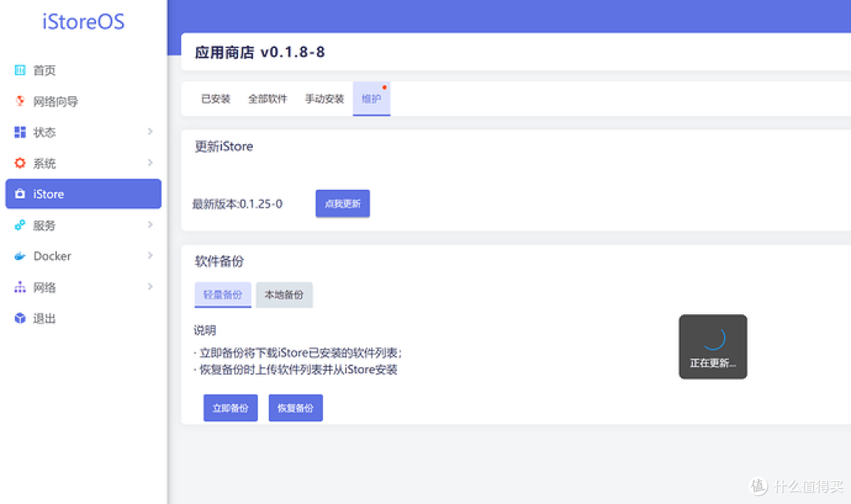This screenshot has width=851, height=504.
Task: Click the 服务 services icon
Action: click(x=20, y=224)
